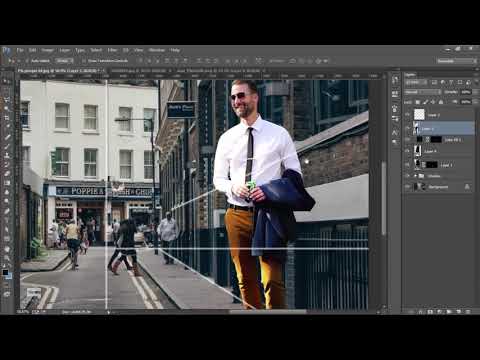Viewport: 480px width, 360px height.
Task: Filter layers by pixel layers icon
Action: pyautogui.click(x=434, y=82)
